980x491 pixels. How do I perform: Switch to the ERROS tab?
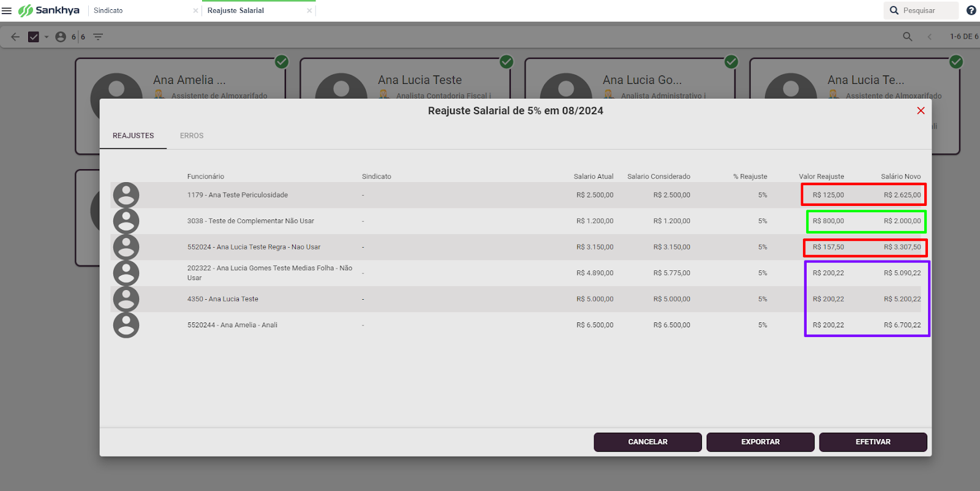[192, 135]
